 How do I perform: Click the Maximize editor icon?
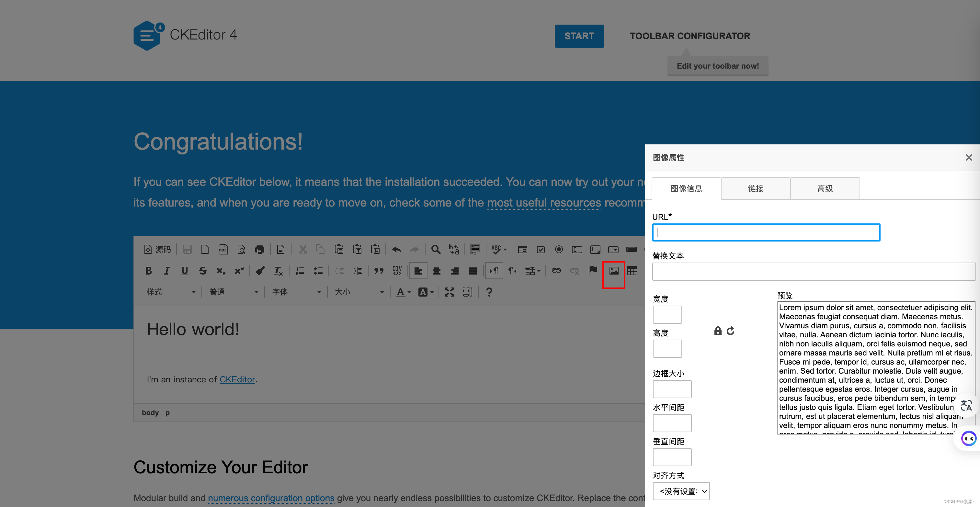pos(449,292)
